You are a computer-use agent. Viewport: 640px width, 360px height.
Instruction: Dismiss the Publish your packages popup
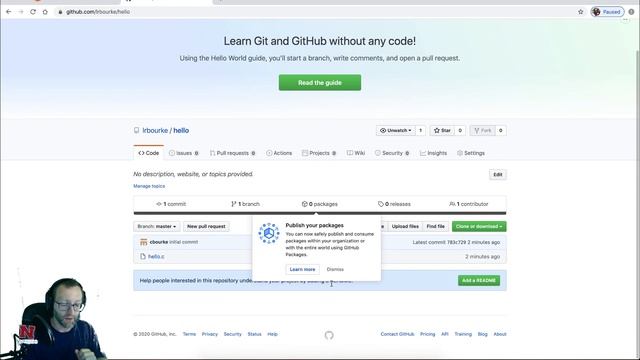coord(335,269)
